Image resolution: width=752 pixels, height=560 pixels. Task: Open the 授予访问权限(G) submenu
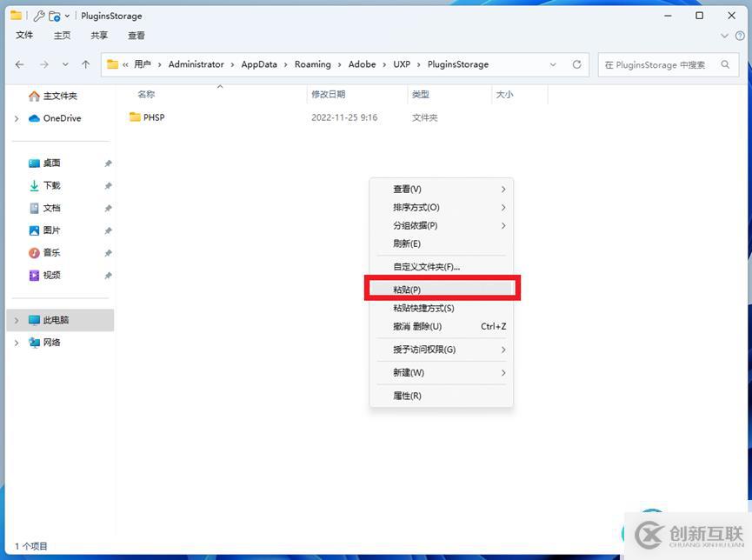[x=442, y=350]
